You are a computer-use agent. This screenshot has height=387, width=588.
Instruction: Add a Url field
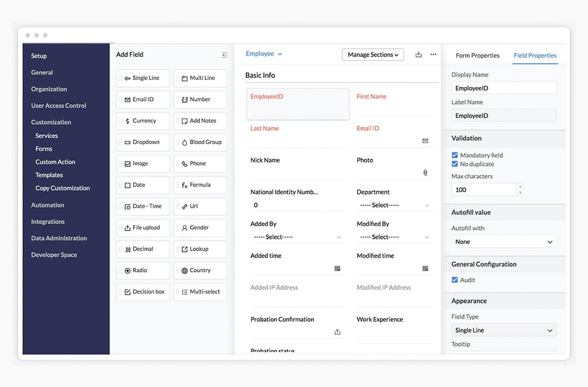201,206
